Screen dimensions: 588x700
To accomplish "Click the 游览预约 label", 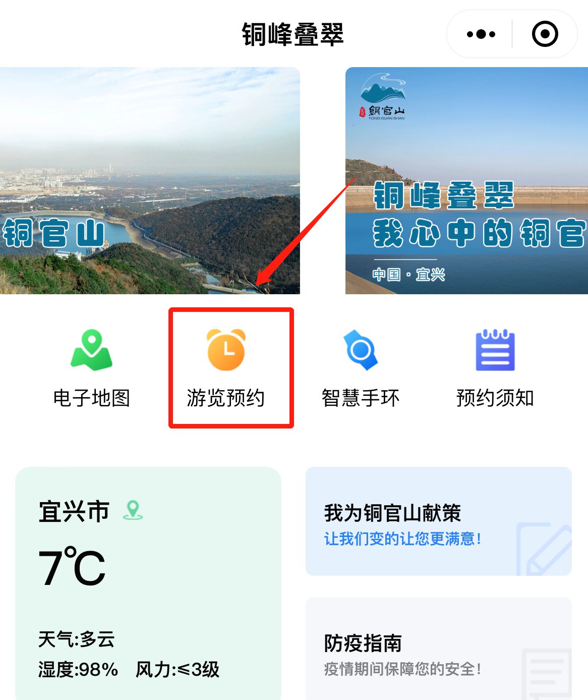I will 225,398.
